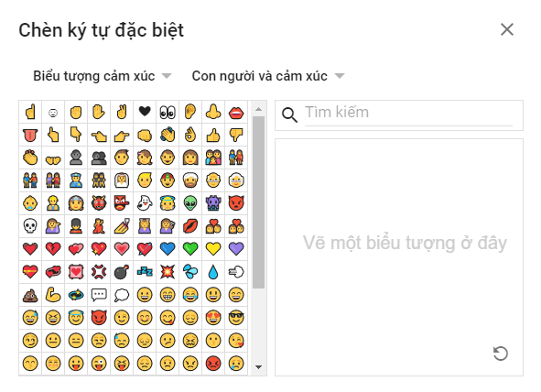Click the magnifier search icon
This screenshot has height=392, width=541.
point(289,114)
